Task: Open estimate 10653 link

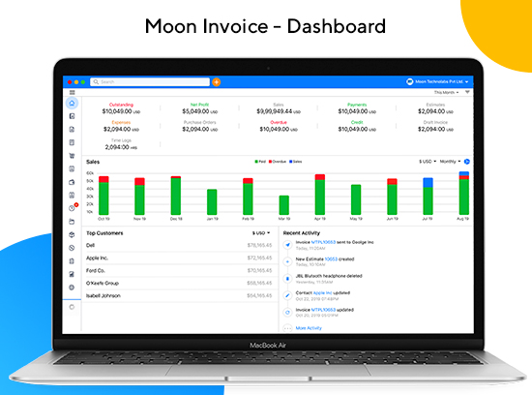Action: (x=331, y=259)
